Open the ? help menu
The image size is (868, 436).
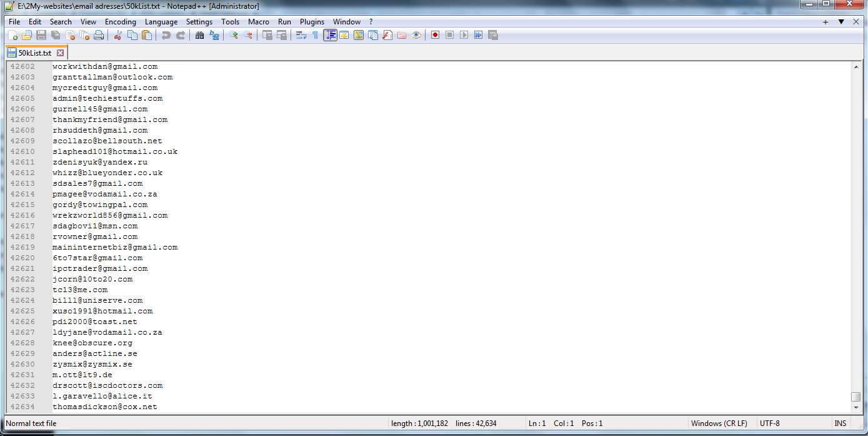click(371, 22)
